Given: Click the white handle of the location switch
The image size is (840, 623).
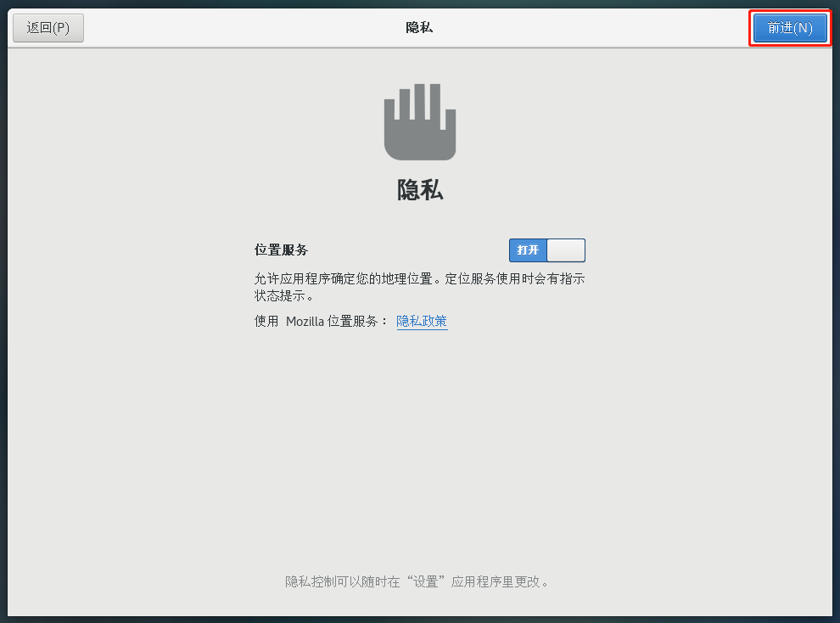Looking at the screenshot, I should [x=566, y=250].
